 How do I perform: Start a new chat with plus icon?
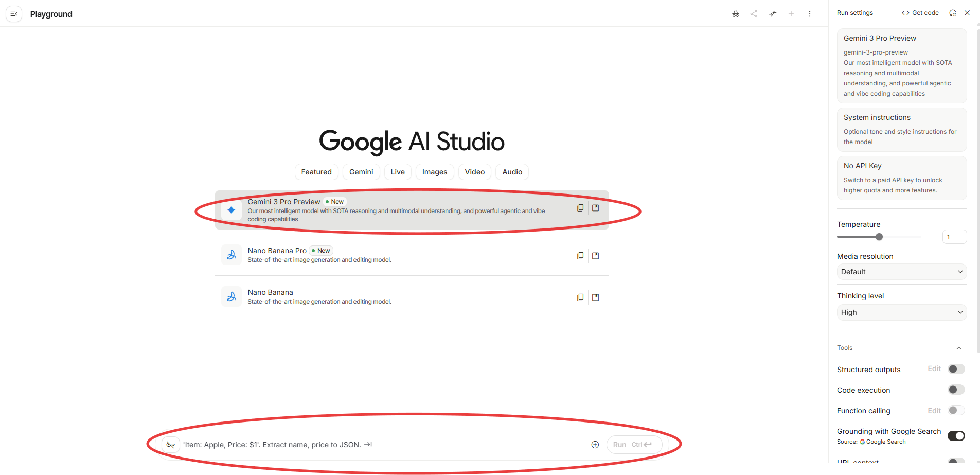click(791, 14)
